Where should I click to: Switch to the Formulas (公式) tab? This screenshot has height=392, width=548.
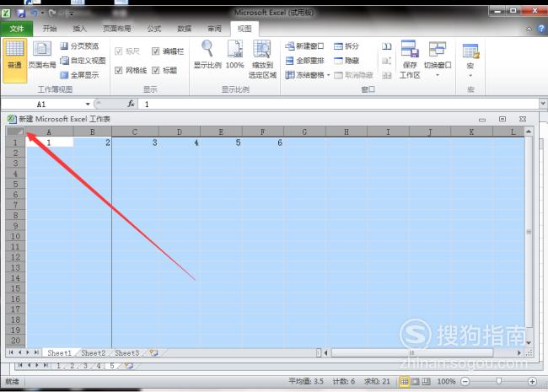154,29
